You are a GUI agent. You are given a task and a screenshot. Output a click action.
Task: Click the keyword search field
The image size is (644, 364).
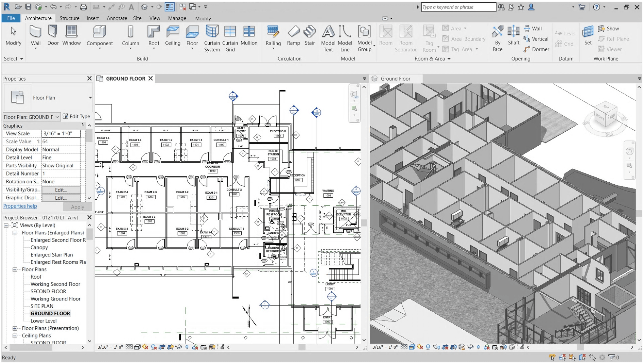coord(458,7)
